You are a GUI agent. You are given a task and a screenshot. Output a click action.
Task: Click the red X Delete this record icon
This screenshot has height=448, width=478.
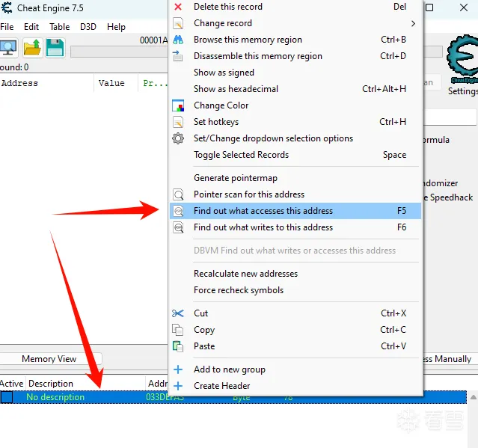pos(178,7)
